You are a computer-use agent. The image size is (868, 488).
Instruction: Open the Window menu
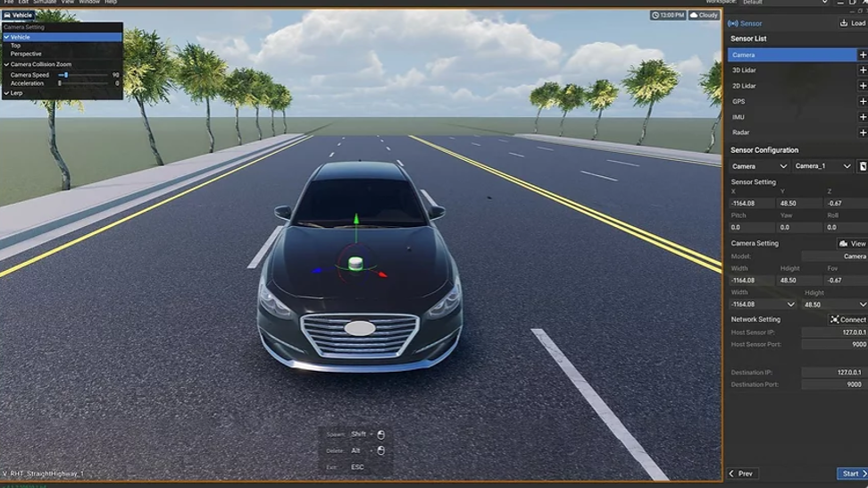coord(89,2)
